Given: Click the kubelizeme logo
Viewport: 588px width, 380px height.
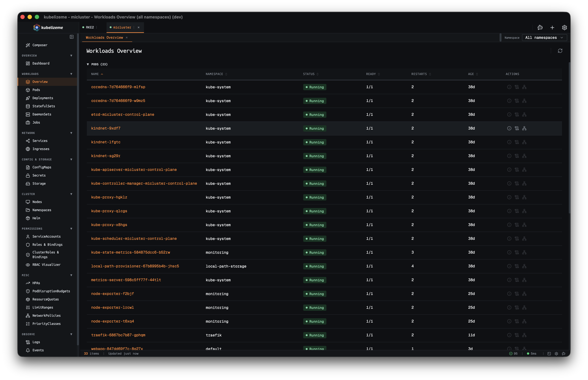Looking at the screenshot, I should coord(48,27).
